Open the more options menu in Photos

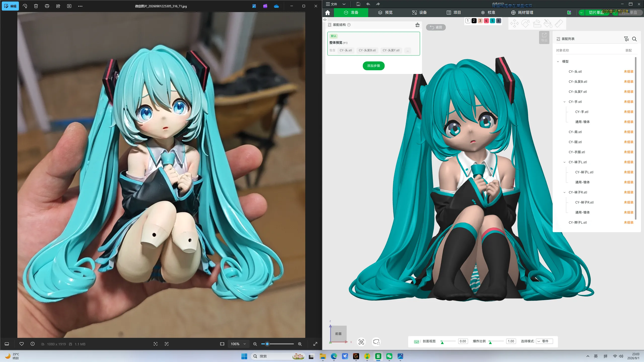pyautogui.click(x=80, y=6)
